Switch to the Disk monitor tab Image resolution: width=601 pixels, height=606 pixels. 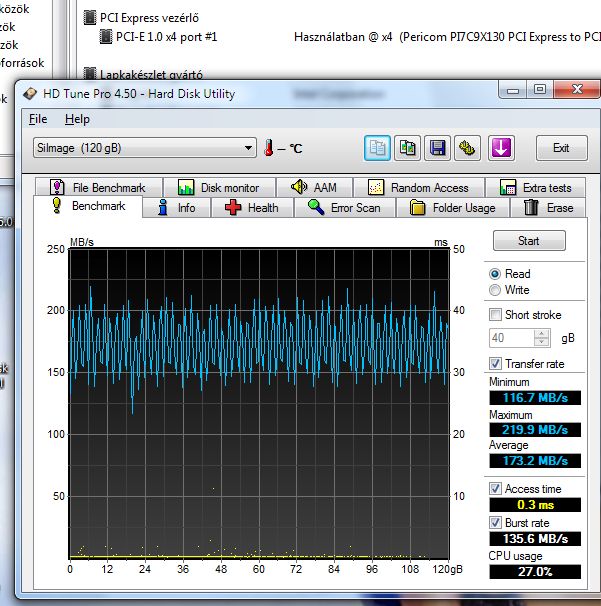[219, 187]
